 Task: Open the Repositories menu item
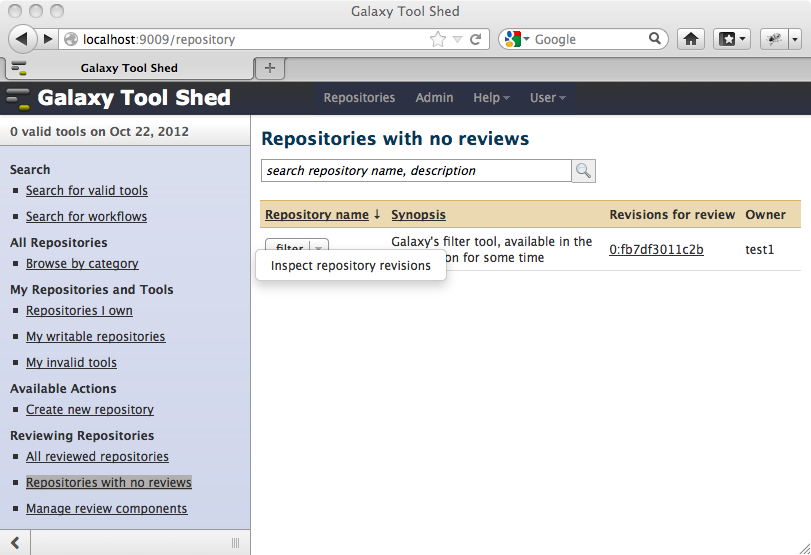click(359, 98)
